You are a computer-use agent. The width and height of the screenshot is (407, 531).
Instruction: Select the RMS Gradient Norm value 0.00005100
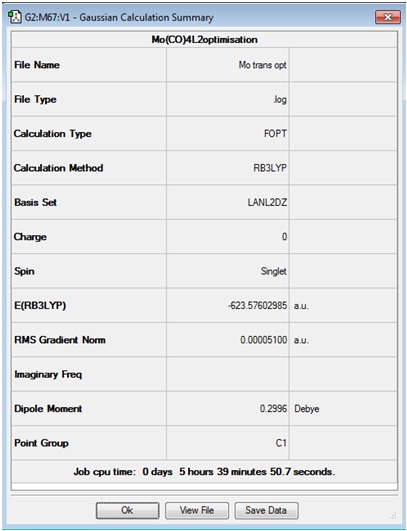pyautogui.click(x=263, y=340)
